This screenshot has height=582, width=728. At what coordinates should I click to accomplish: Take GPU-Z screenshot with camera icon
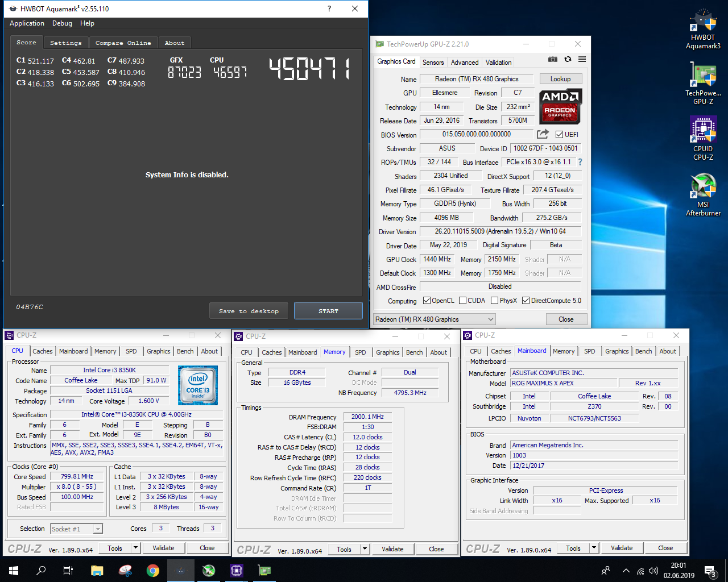pyautogui.click(x=552, y=59)
